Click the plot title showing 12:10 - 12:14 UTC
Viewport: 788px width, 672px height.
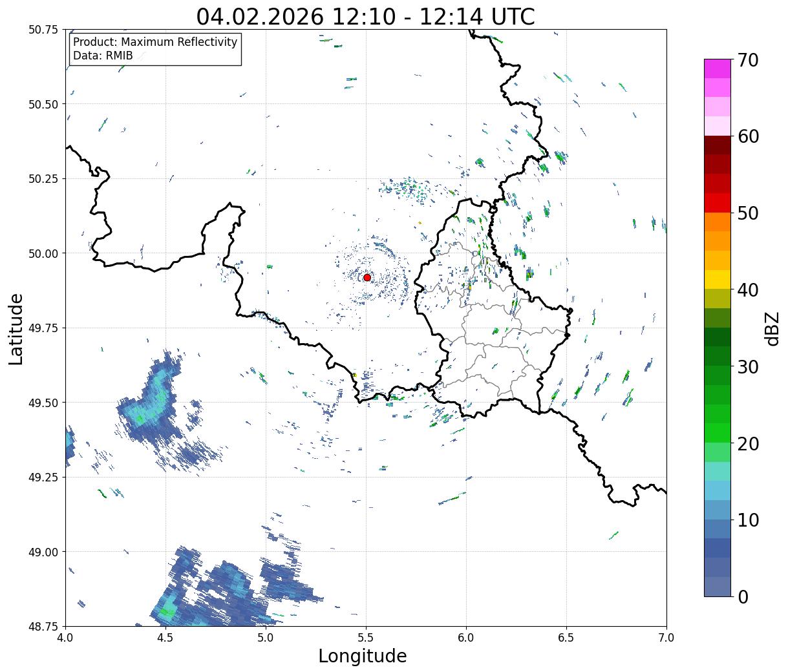point(366,16)
